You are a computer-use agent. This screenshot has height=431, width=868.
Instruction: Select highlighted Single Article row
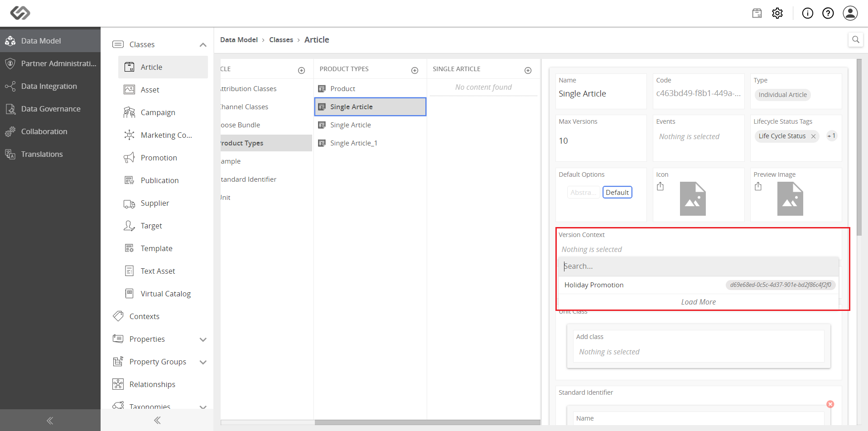(x=370, y=107)
